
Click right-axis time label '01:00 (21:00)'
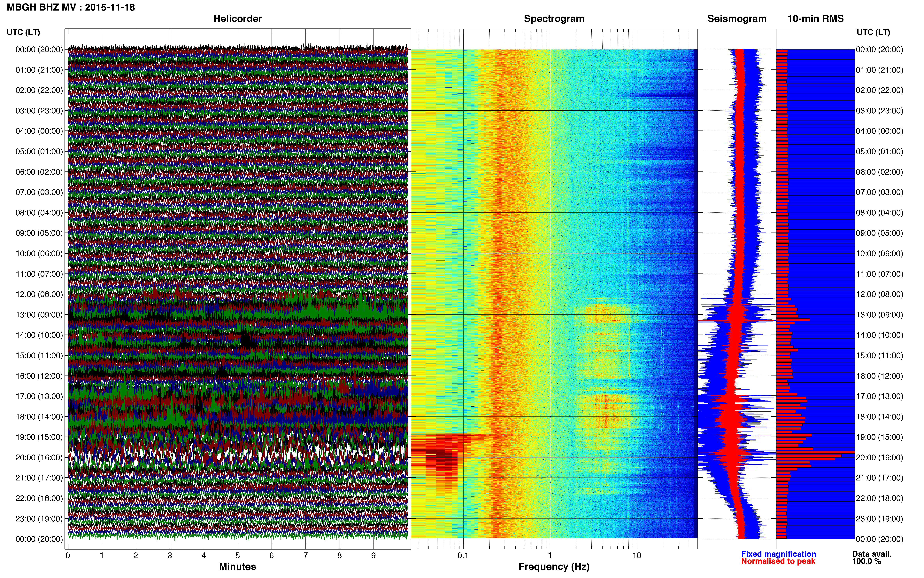[880, 70]
